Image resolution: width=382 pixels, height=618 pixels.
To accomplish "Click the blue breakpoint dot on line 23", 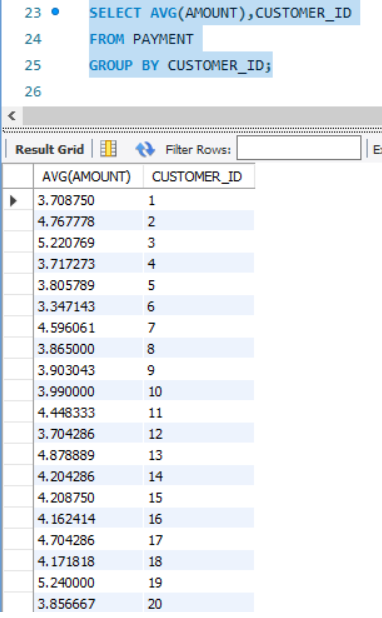I will [56, 12].
